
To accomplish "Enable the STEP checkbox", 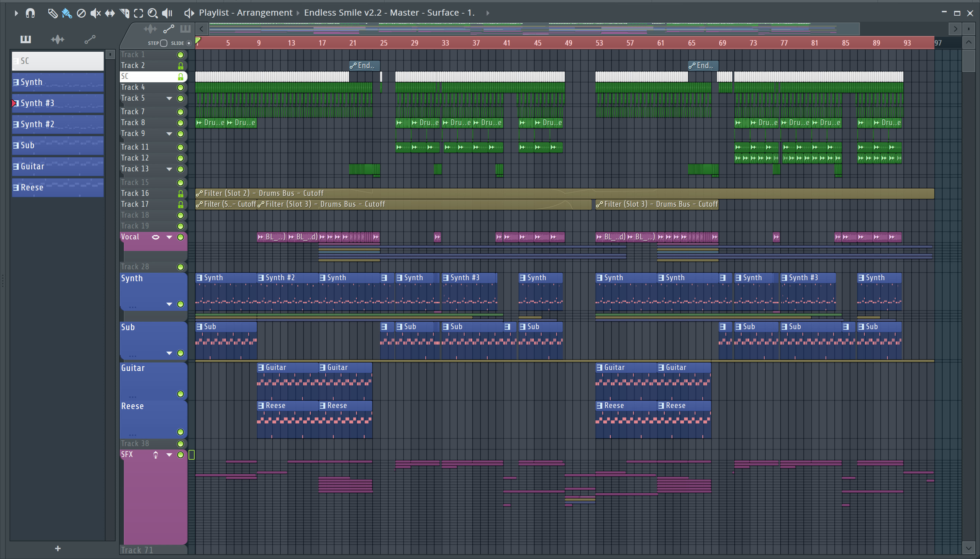I will pyautogui.click(x=164, y=43).
